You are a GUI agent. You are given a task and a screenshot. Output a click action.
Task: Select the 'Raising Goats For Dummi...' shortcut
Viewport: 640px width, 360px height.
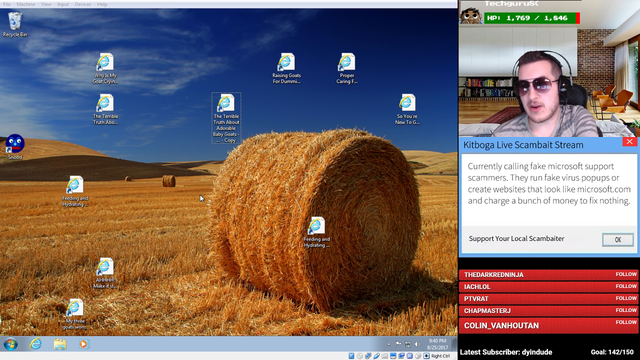click(x=287, y=68)
